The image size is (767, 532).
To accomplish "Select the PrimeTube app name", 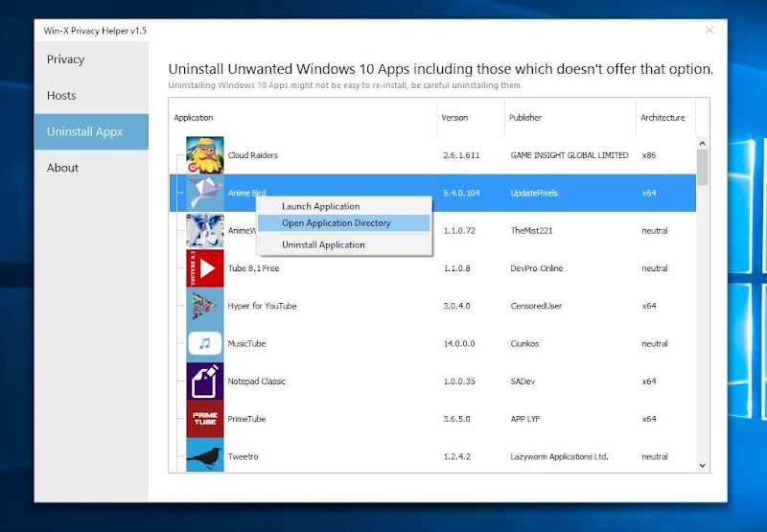I will [246, 419].
